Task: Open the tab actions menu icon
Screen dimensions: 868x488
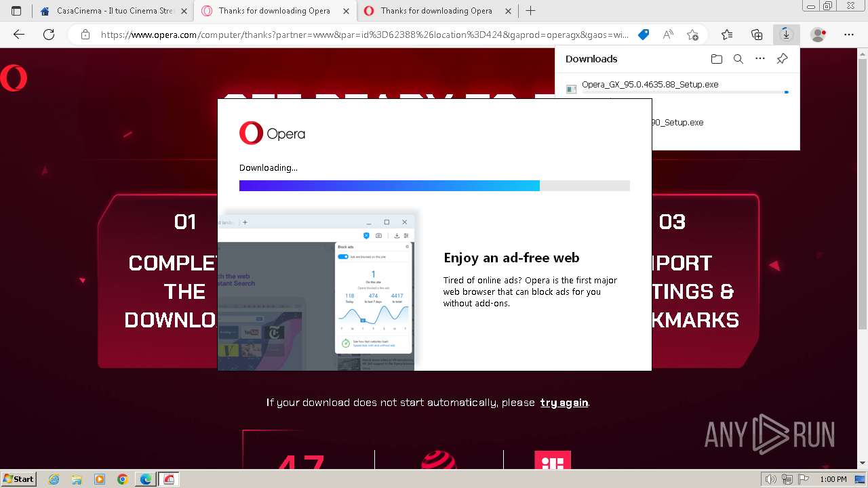Action: click(16, 11)
